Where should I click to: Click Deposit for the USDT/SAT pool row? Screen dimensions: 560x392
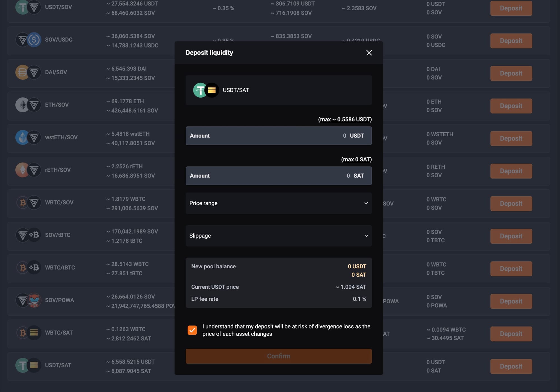coord(511,366)
